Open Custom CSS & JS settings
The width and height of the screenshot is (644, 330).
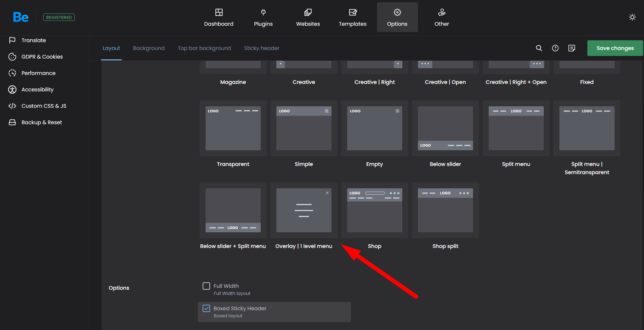[45, 106]
